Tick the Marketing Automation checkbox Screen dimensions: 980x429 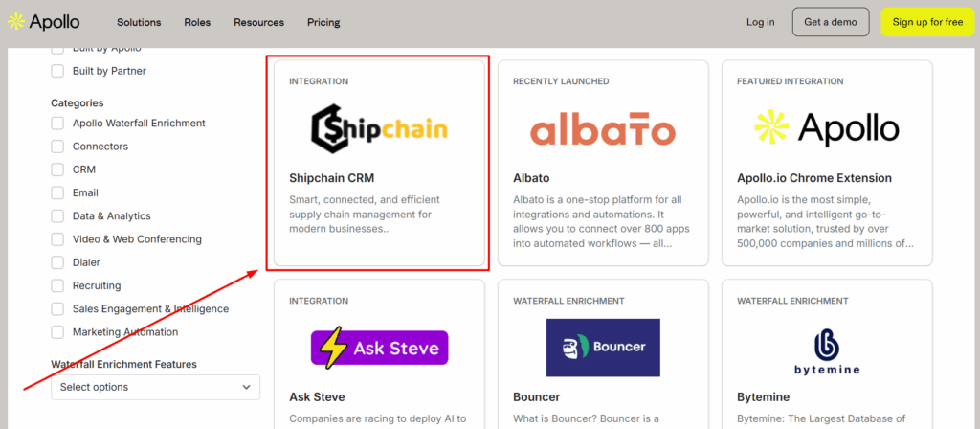tap(57, 332)
